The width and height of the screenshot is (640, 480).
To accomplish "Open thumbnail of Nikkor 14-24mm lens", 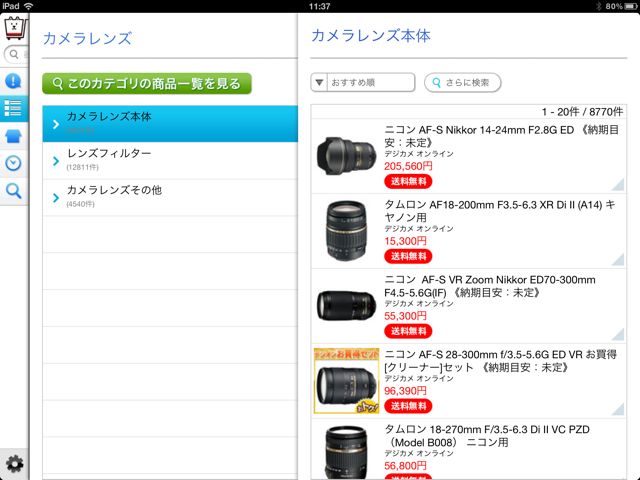I will click(346, 156).
